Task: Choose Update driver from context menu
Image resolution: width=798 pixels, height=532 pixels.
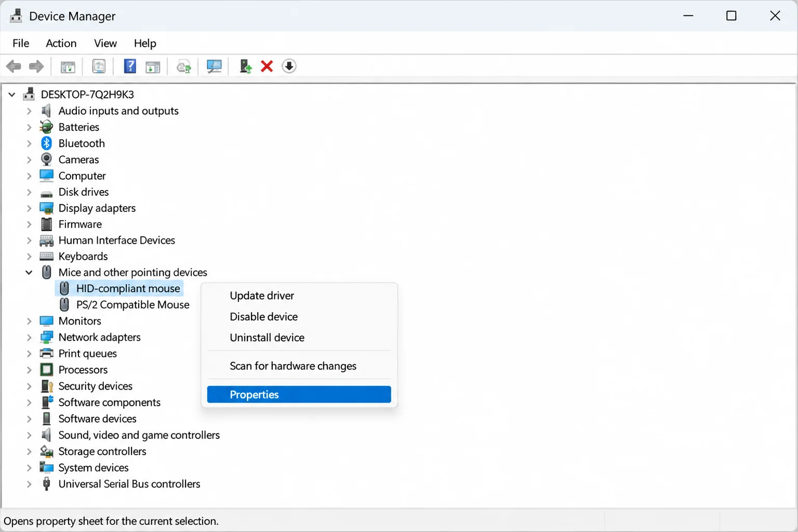Action: pyautogui.click(x=299, y=296)
